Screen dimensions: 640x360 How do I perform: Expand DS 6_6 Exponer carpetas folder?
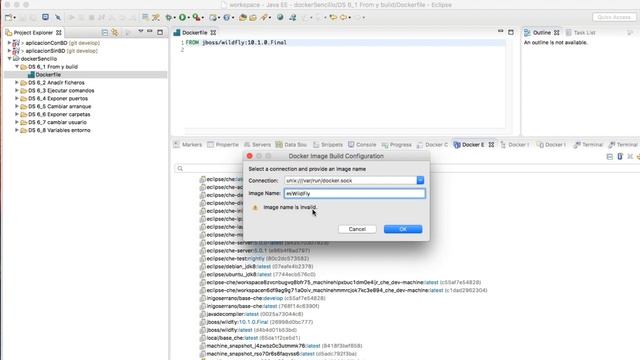(17, 114)
